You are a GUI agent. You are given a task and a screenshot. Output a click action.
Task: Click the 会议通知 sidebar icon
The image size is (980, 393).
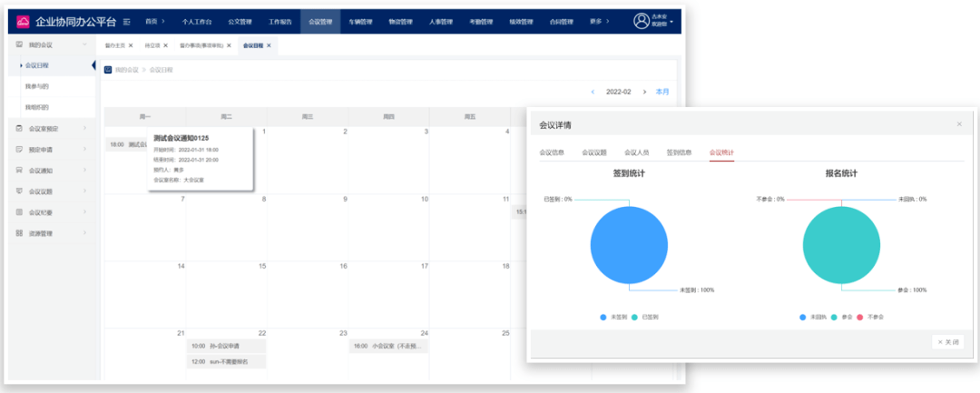(x=19, y=170)
